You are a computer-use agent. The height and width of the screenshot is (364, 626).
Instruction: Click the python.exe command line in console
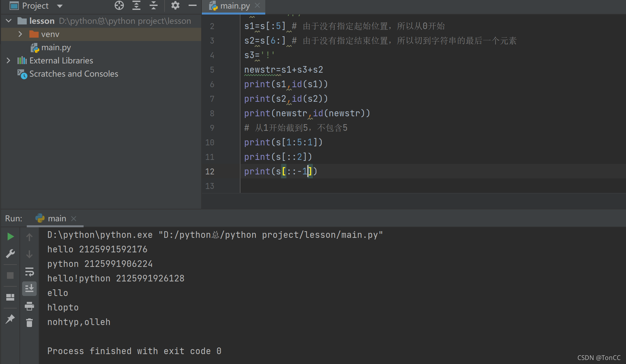pyautogui.click(x=215, y=235)
